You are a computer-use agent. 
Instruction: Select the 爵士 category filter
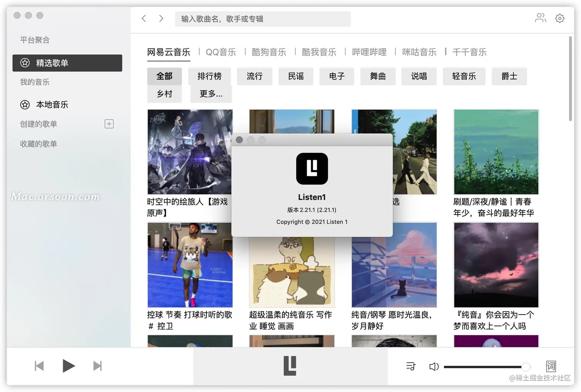[509, 76]
